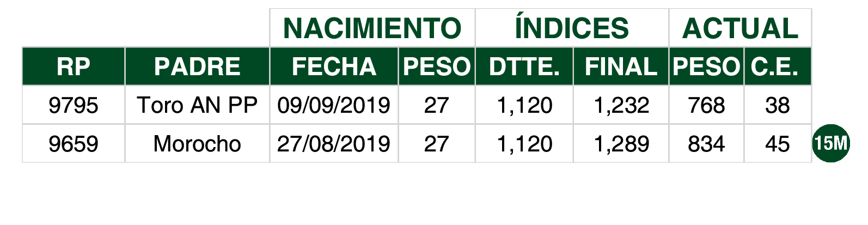Viewport: 868px width, 225px height.
Task: Click the DTTE. column header
Action: pos(524,66)
